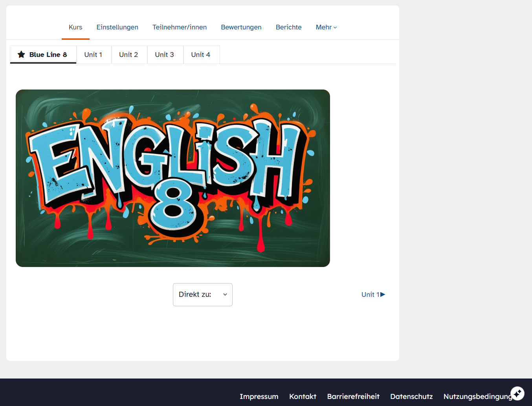Open Barrierefreiheit in the footer
Screen dimensions: 532x406
[x=353, y=397]
